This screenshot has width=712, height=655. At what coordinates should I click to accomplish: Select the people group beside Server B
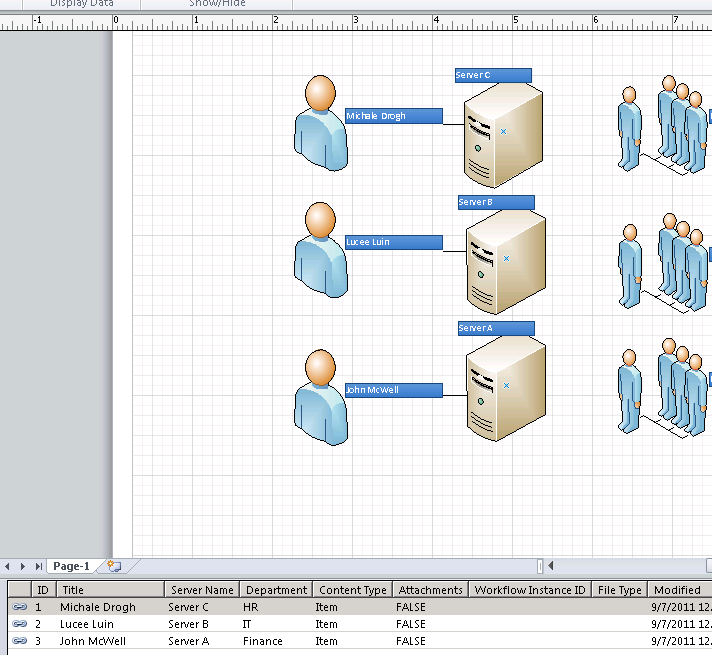click(662, 263)
